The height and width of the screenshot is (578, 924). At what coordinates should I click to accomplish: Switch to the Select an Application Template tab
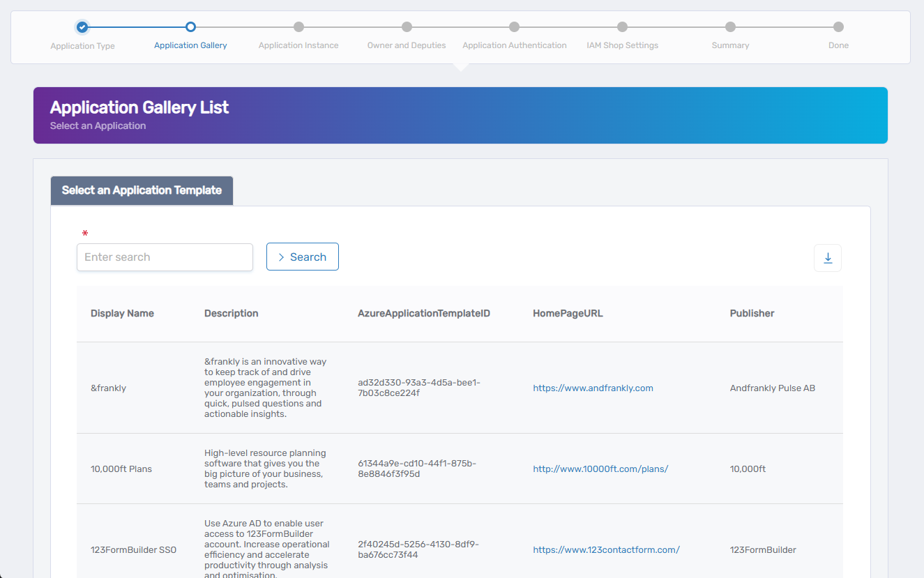tap(142, 190)
